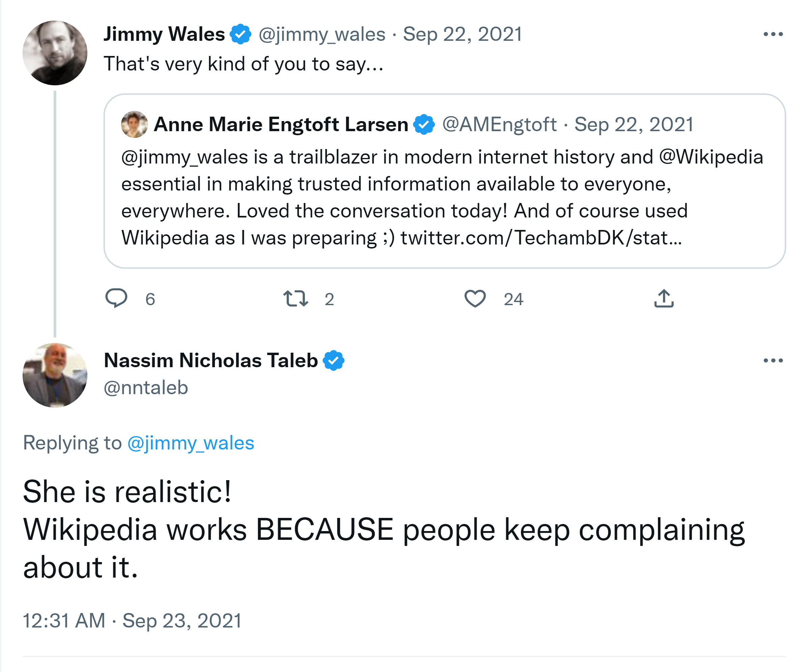
Task: Click the retweet arrows icon
Action: (x=295, y=299)
